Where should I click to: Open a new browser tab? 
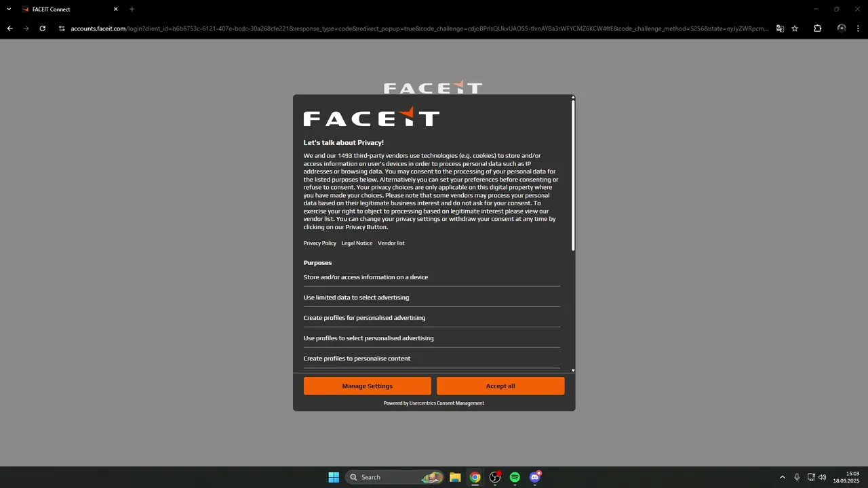[x=132, y=9]
